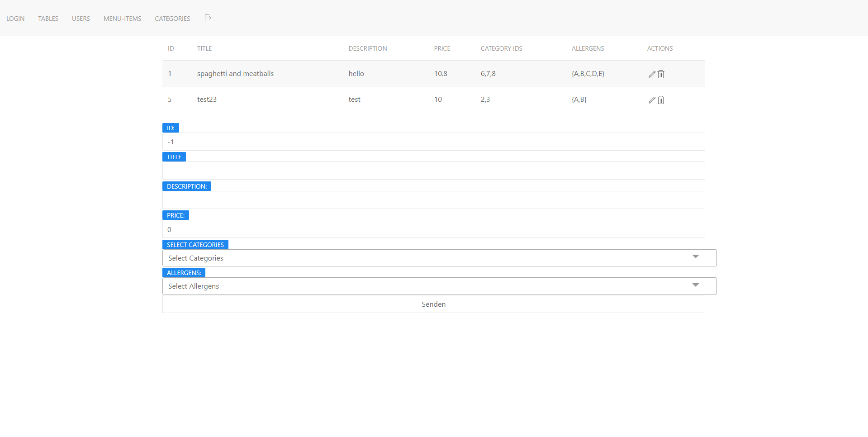Click the dropdown arrow beside Select Allergens
The width and height of the screenshot is (868, 437).
[x=696, y=285]
